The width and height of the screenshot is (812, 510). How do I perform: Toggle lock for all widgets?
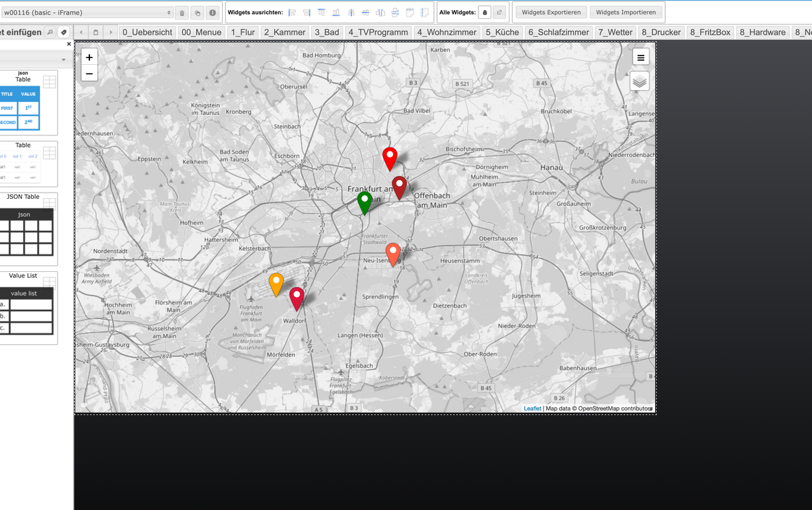[484, 13]
